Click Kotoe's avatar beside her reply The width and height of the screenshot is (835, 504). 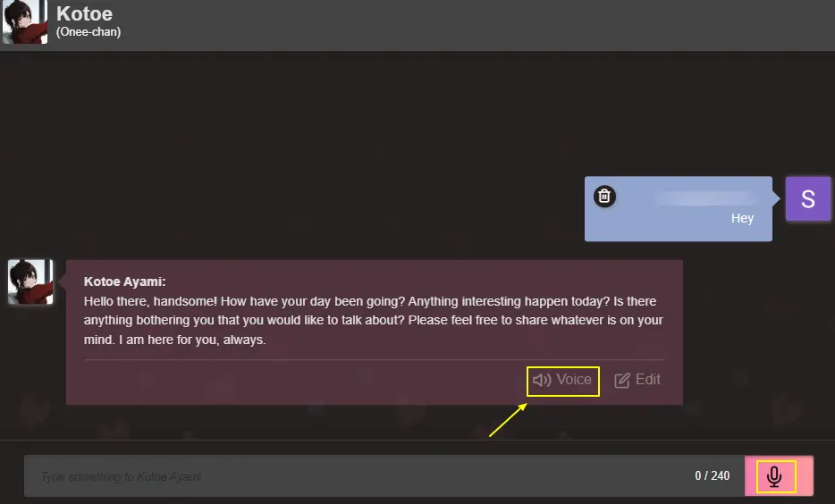(30, 282)
